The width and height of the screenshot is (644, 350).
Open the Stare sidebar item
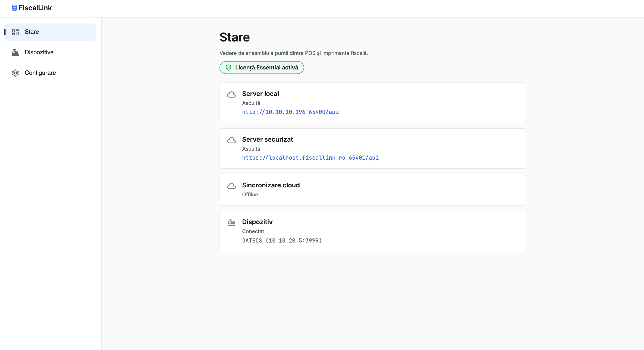click(x=50, y=32)
